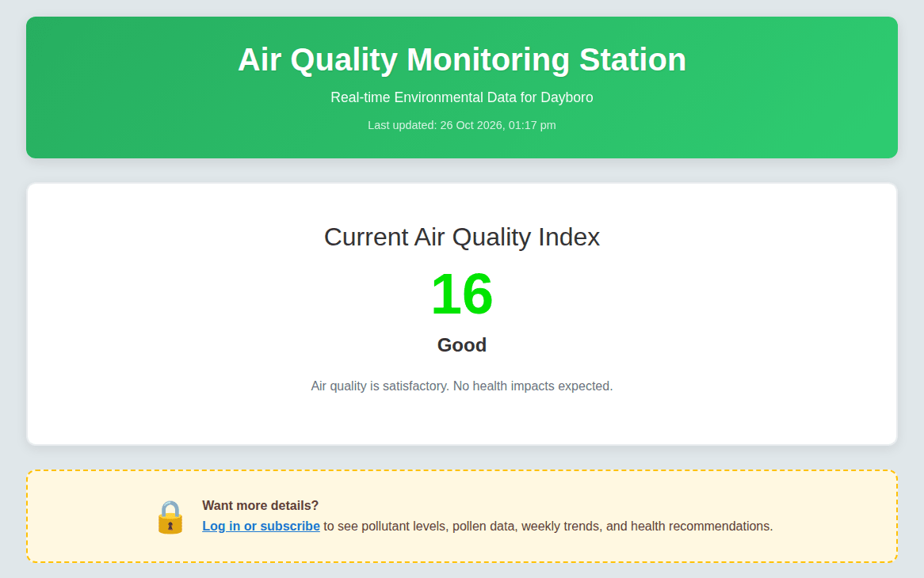Click the 'Last updated: 26 Oct 2026' timestamp
The width and height of the screenshot is (924, 578).
pos(462,125)
